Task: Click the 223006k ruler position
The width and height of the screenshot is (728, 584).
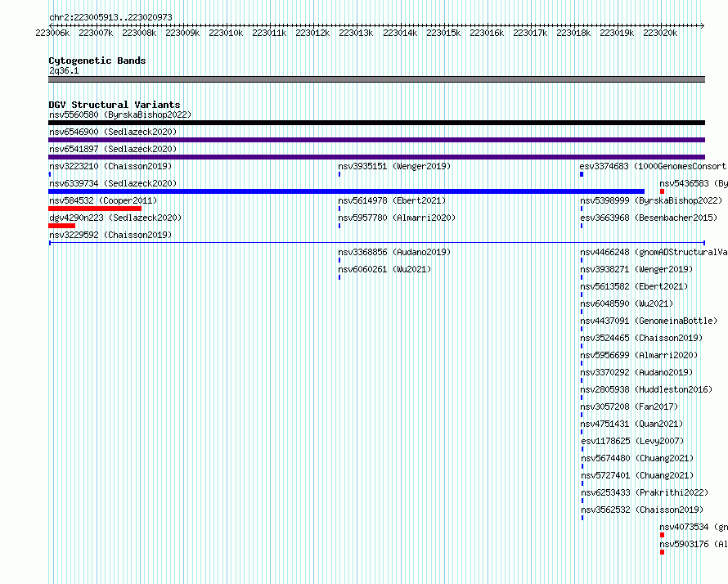Action: click(x=52, y=33)
